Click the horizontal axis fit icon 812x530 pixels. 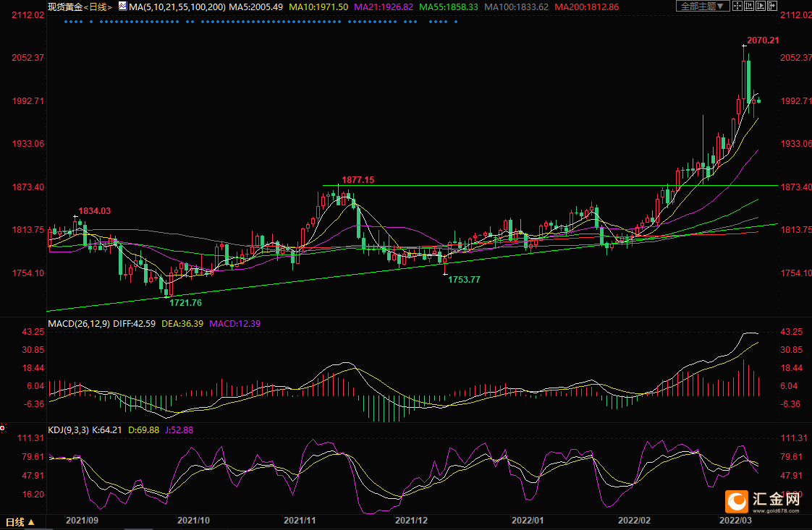pyautogui.click(x=749, y=6)
